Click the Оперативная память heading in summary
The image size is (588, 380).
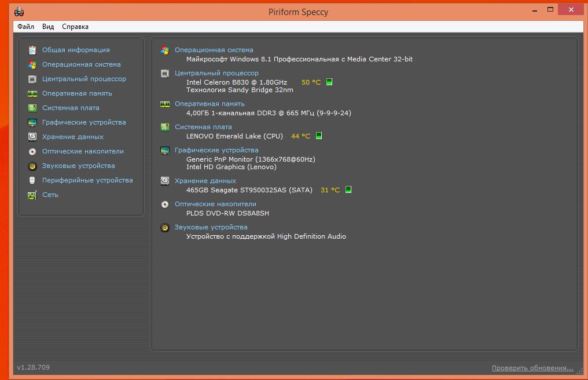point(210,104)
